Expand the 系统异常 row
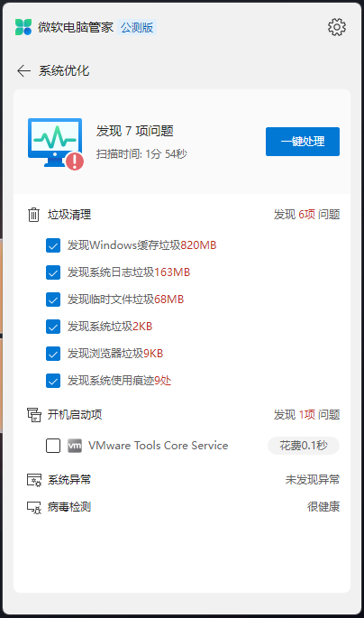This screenshot has width=364, height=618. pos(184,480)
